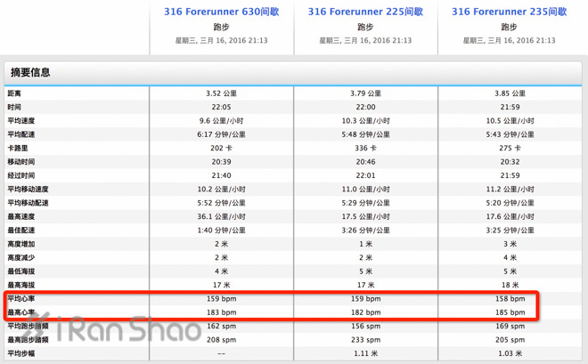Click the 3.52 公里 distance value
Screen dimensions: 588x364
[x=221, y=93]
